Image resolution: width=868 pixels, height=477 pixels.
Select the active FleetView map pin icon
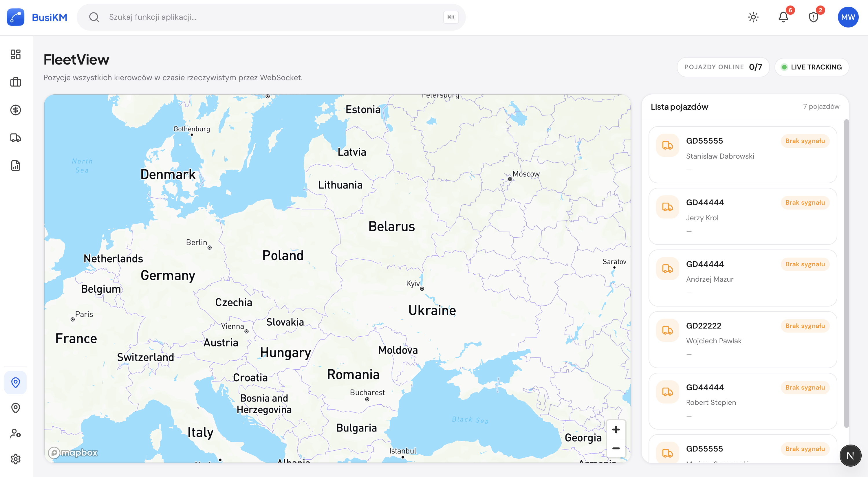[16, 383]
